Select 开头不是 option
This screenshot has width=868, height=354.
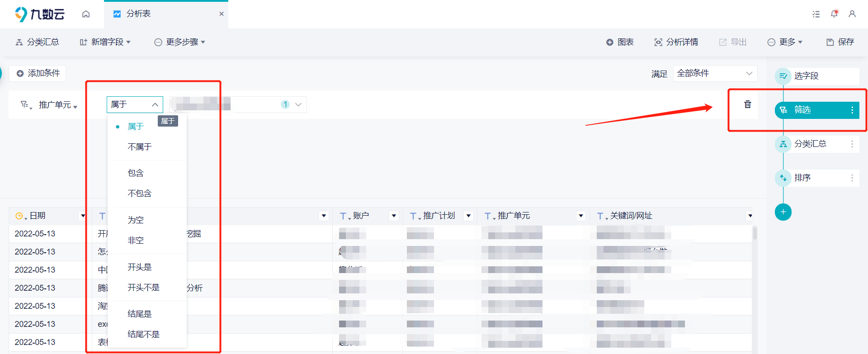[147, 288]
